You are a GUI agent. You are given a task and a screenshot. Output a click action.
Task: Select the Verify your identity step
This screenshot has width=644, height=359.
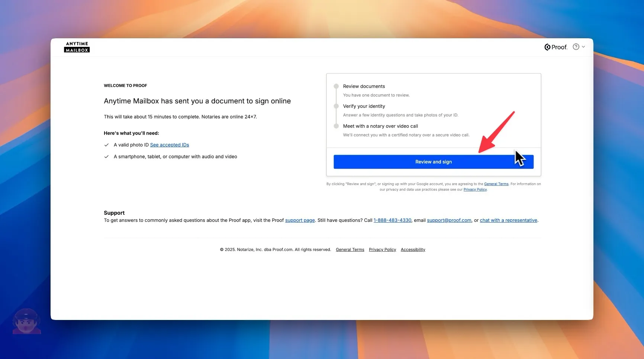[x=364, y=106]
